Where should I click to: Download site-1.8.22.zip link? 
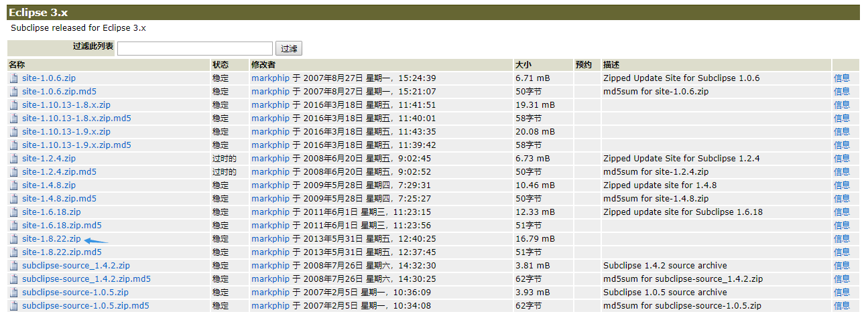click(51, 239)
